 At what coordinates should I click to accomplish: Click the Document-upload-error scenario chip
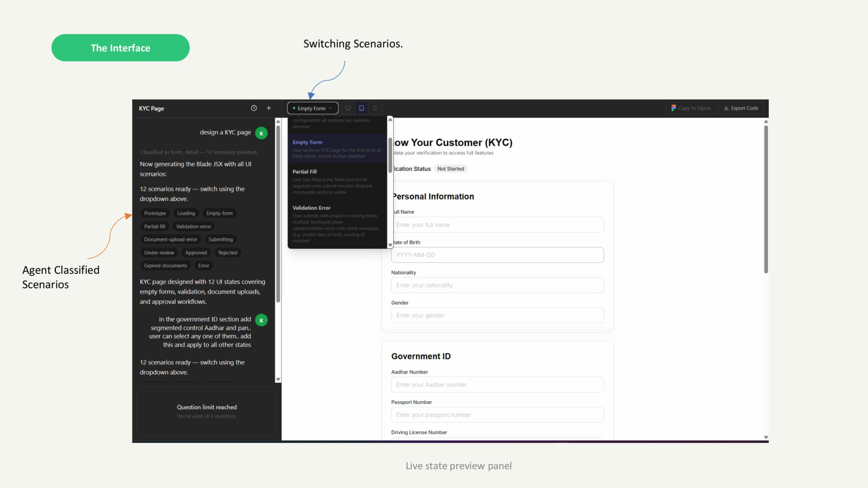[171, 240]
